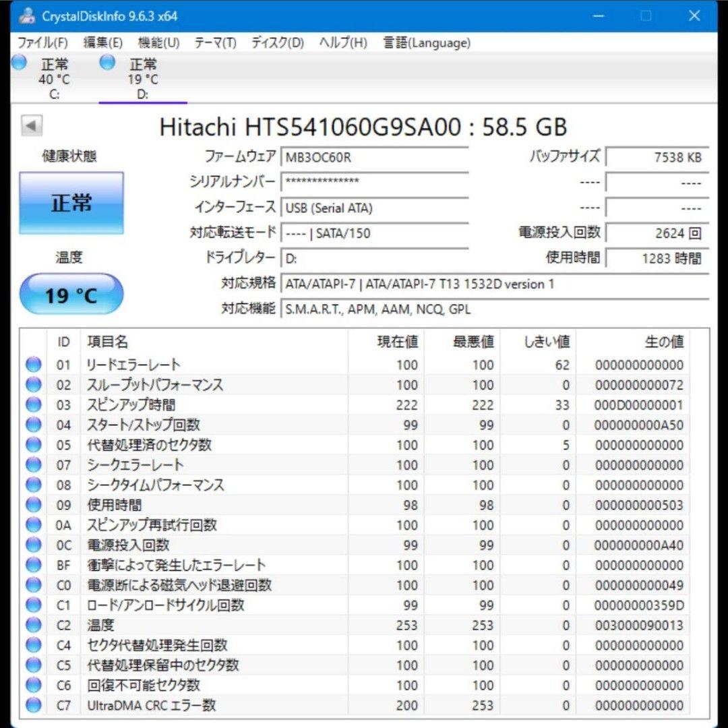Select the status indicator for スピンアップ時間
728x728 pixels.
click(33, 404)
